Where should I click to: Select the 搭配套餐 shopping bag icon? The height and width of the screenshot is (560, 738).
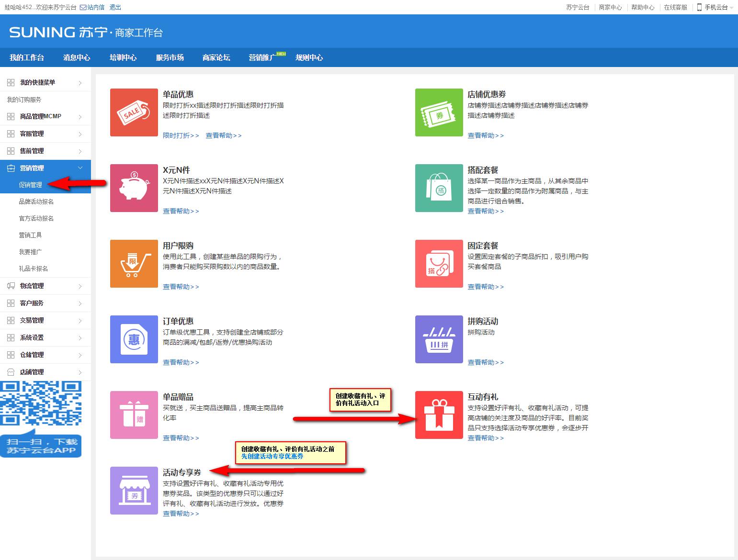click(439, 188)
